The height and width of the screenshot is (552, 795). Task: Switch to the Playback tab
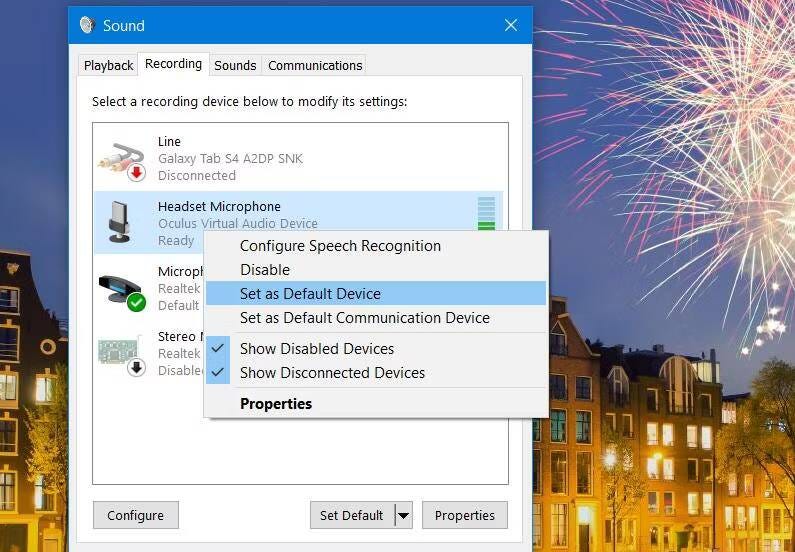(108, 65)
